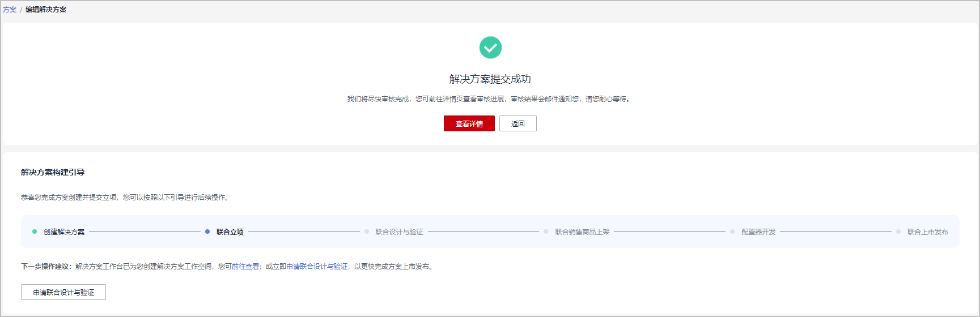Click the 返回 button

coord(518,123)
